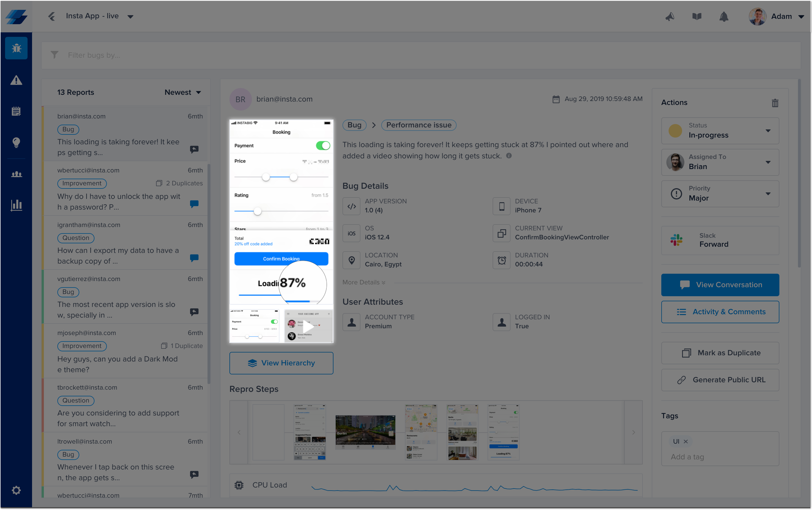Open Crashes warning triangle in sidebar
The width and height of the screenshot is (812, 510).
point(16,80)
